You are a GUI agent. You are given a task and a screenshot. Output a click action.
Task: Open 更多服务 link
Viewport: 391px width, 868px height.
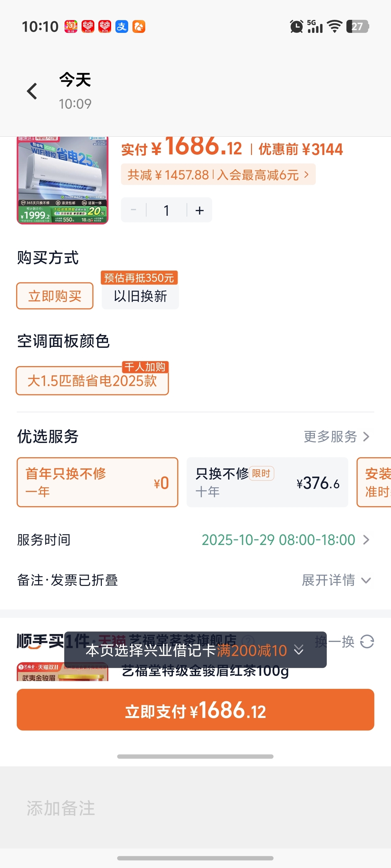click(x=336, y=437)
